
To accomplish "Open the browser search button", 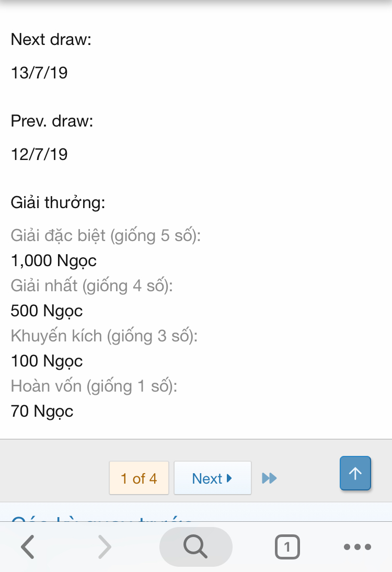I will coord(195,547).
